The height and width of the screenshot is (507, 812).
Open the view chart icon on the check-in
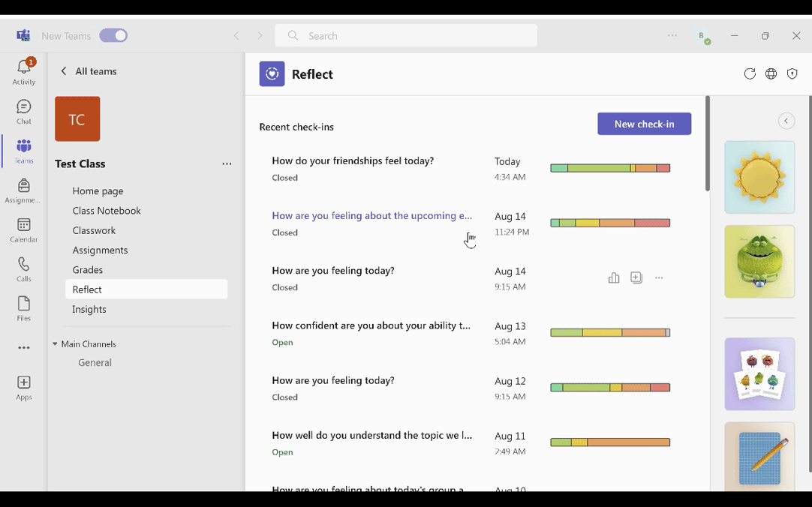point(614,277)
